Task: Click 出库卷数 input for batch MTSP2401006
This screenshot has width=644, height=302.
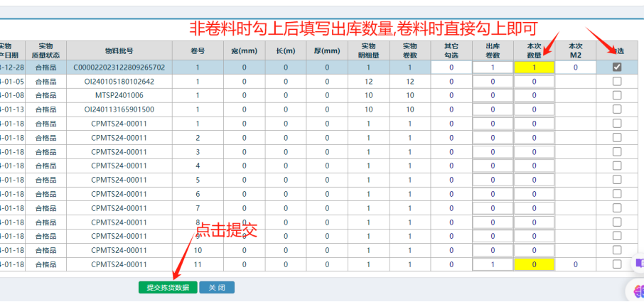Action: click(493, 95)
